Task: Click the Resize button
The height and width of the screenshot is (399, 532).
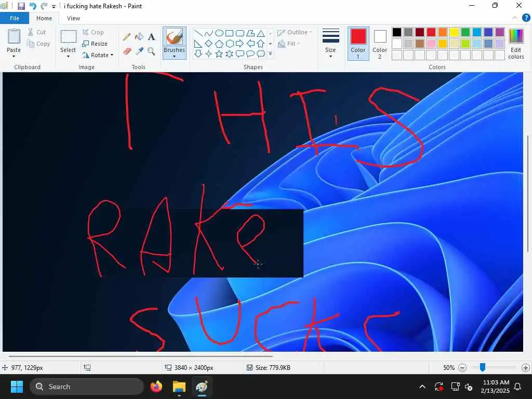Action: [x=95, y=44]
